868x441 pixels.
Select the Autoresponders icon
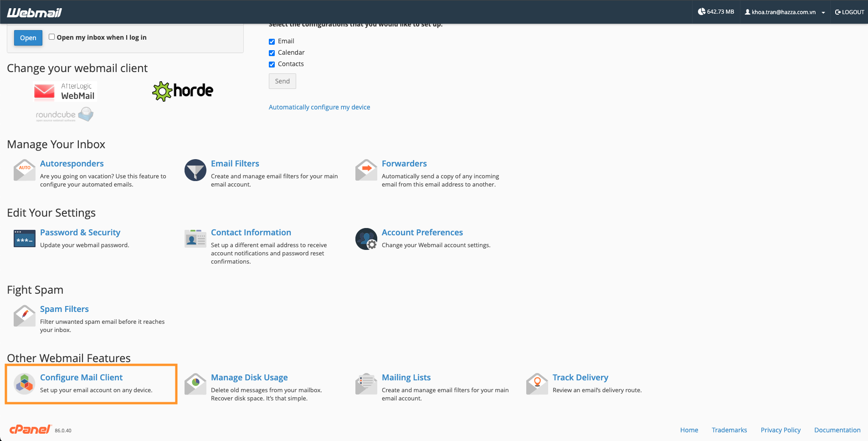click(x=24, y=170)
